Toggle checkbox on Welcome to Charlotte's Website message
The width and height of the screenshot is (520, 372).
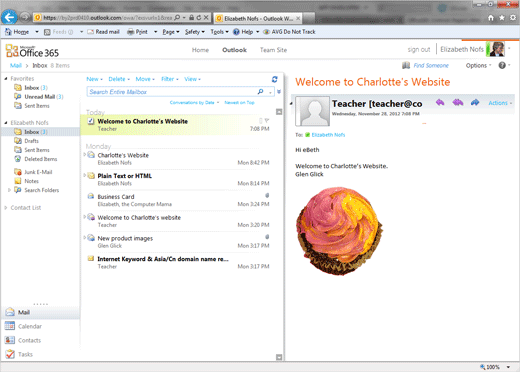pos(91,121)
